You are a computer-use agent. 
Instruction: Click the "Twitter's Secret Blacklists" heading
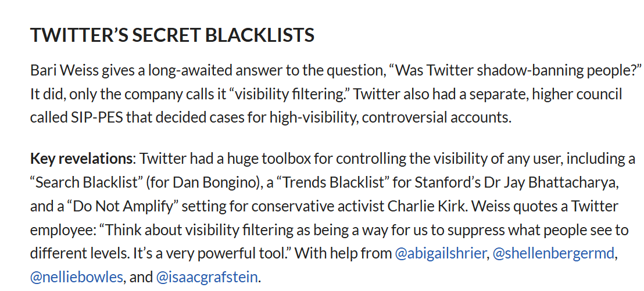pos(172,35)
